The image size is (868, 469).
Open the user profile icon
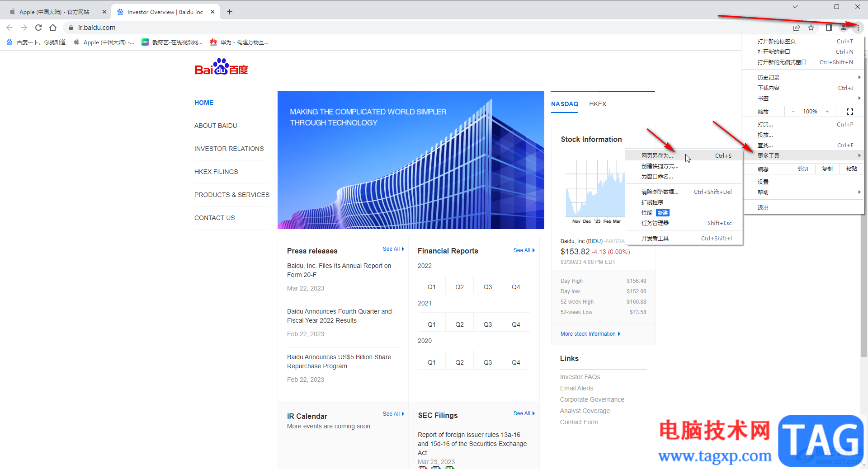844,28
